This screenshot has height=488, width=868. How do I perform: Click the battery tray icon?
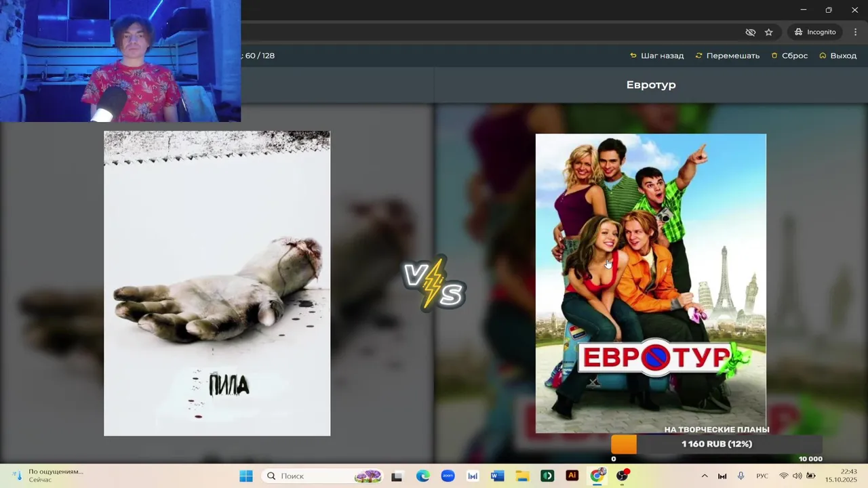tap(810, 476)
